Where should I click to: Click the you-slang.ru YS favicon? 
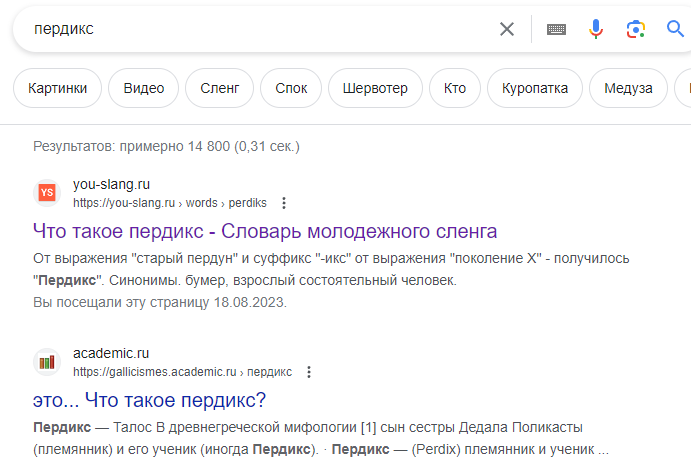[47, 193]
